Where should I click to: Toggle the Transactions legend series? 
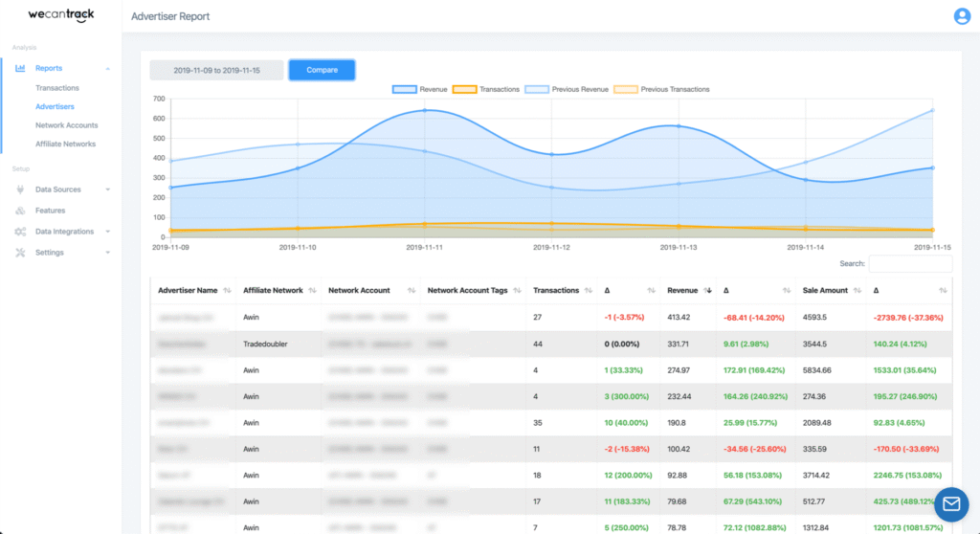pos(486,89)
